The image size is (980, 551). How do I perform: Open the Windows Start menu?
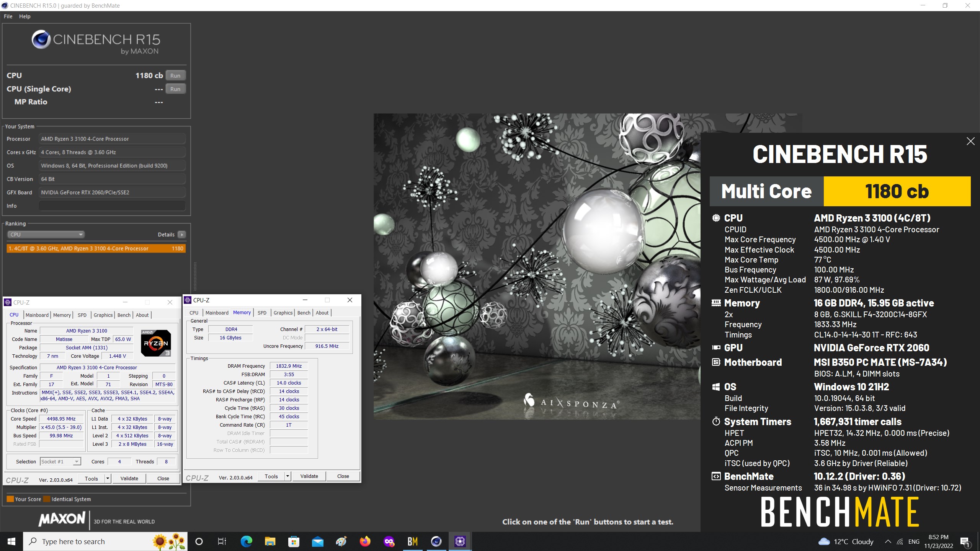coord(11,541)
